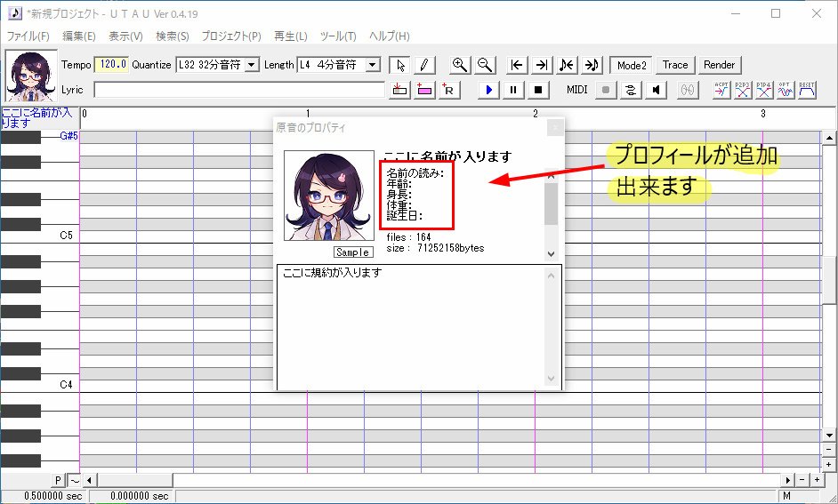
Task: Click the horizontal scroll right arrow
Action: pyautogui.click(x=788, y=481)
